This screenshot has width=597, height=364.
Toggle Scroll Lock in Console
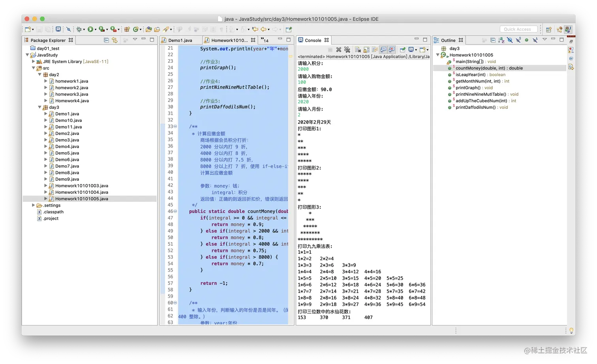[366, 50]
